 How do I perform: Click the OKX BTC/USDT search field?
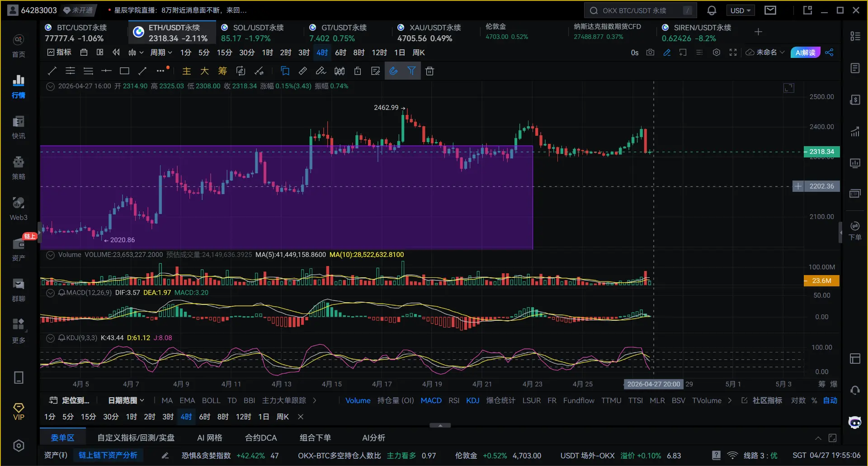point(640,10)
